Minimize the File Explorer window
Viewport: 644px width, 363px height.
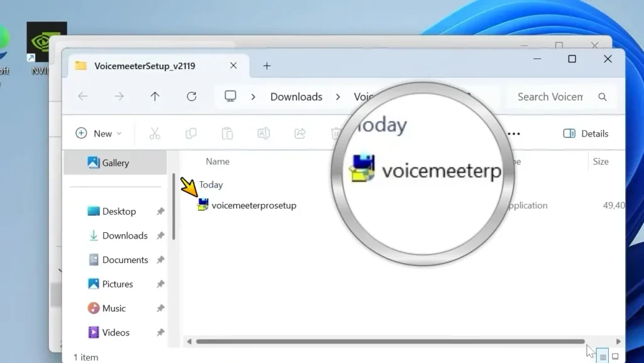(537, 59)
